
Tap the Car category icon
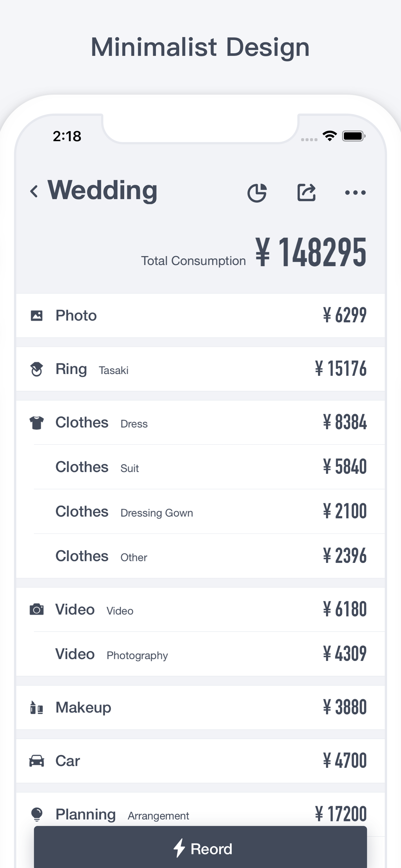pyautogui.click(x=37, y=761)
